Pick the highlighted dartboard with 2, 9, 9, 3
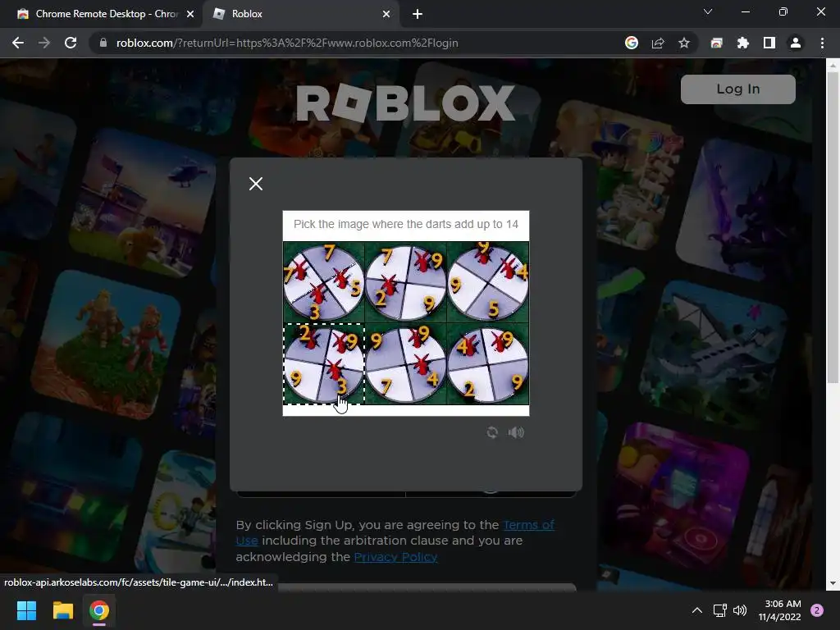840x630 pixels. pyautogui.click(x=323, y=363)
